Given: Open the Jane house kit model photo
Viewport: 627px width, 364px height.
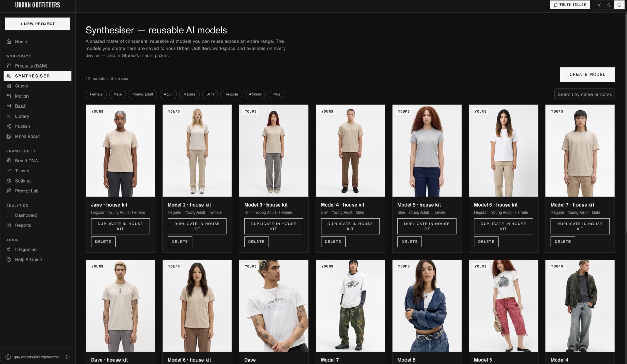Looking at the screenshot, I should pos(121,151).
